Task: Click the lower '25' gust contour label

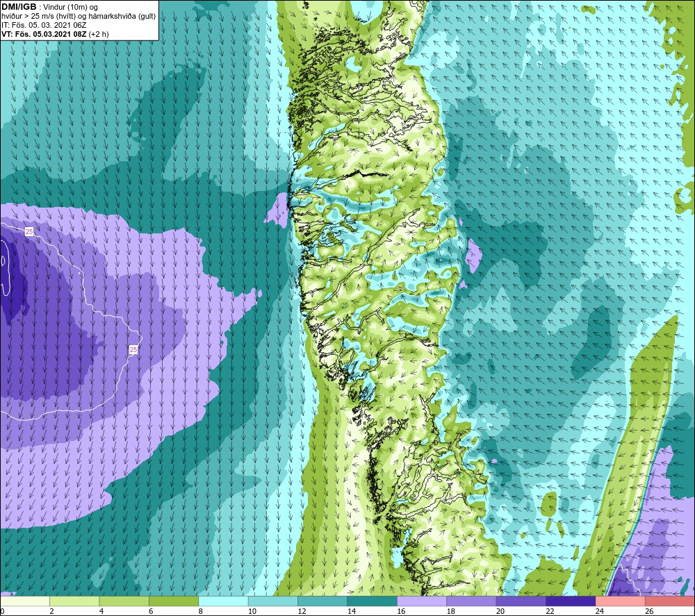Action: click(133, 350)
